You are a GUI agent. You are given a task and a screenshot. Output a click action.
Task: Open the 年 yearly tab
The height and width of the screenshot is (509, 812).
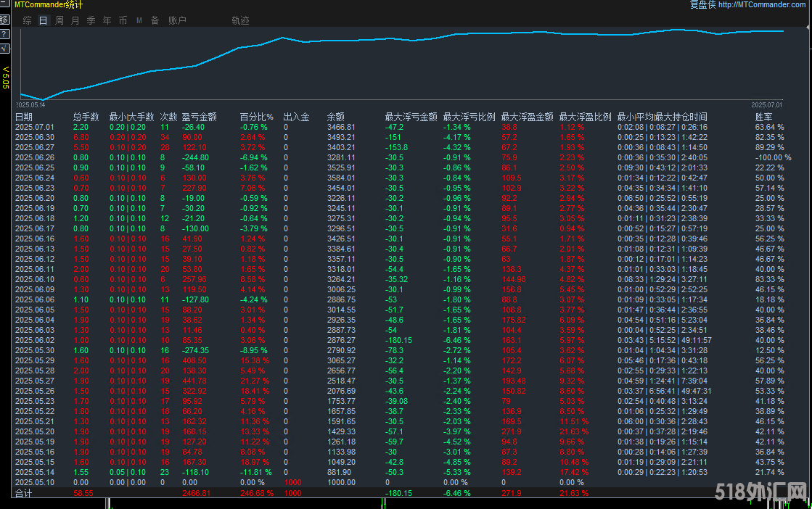coord(107,20)
